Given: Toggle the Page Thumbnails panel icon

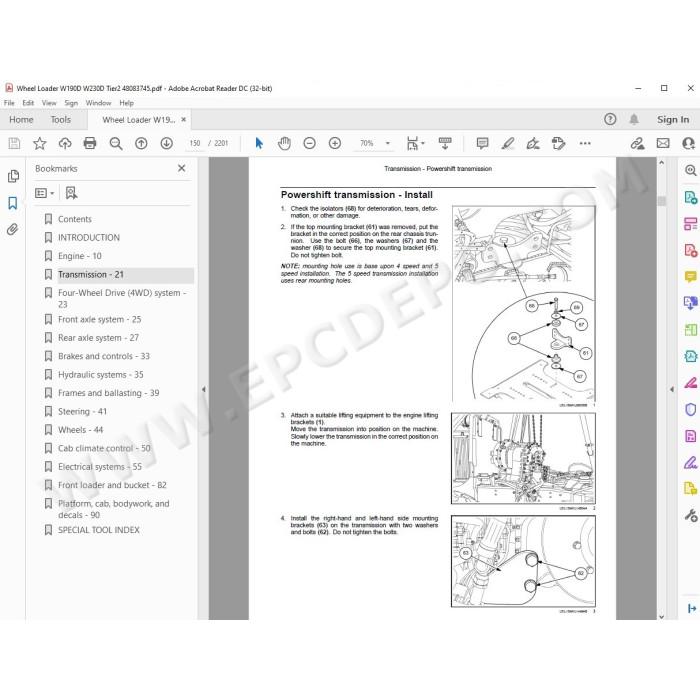Looking at the screenshot, I should pos(13,176).
